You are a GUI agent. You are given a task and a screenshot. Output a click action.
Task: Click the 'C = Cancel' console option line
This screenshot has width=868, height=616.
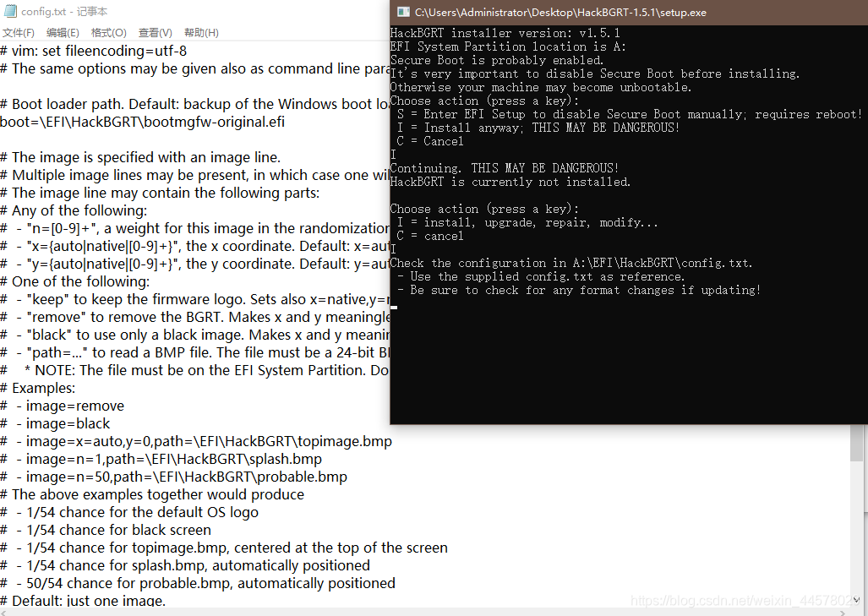tap(430, 141)
